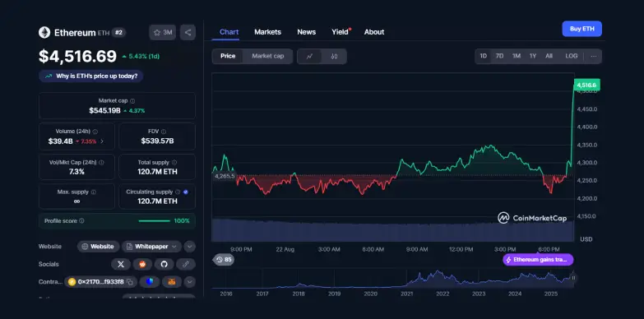Click 'Why is ETH's price up today?'
This screenshot has height=319, width=644.
[91, 76]
